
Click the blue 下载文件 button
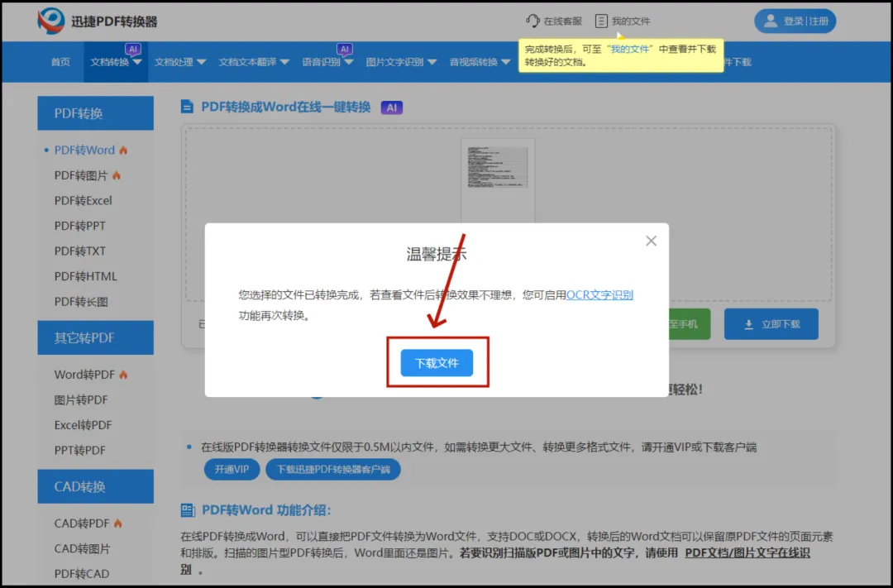(437, 363)
